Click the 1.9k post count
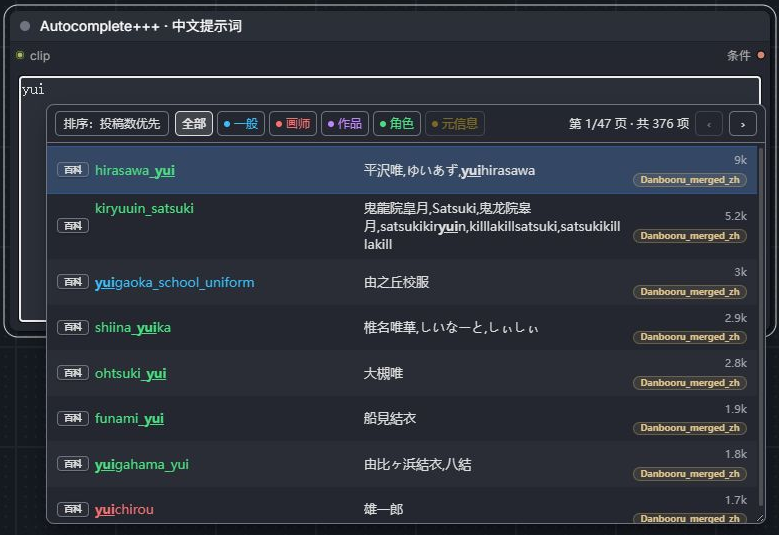Screen dimensions: 779x535 pyautogui.click(x=736, y=409)
